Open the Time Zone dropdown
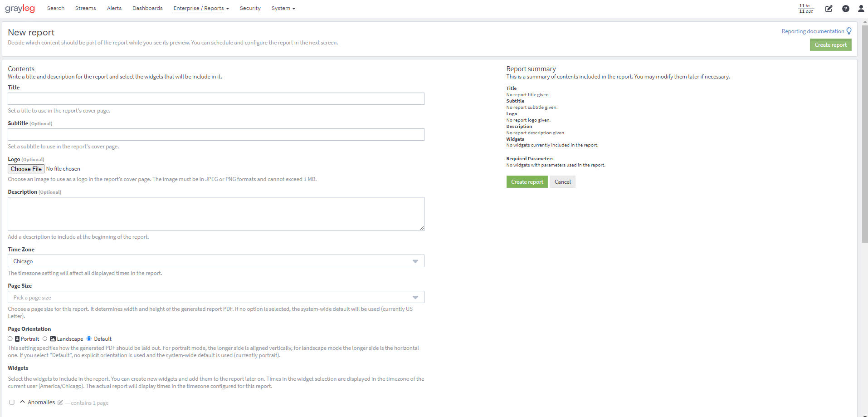The height and width of the screenshot is (417, 868). (x=216, y=261)
